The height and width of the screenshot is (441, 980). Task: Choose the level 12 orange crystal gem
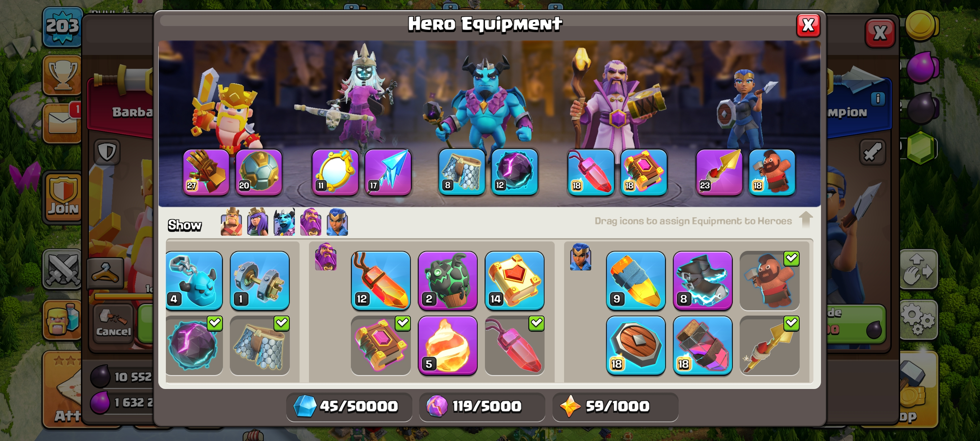pos(381,281)
